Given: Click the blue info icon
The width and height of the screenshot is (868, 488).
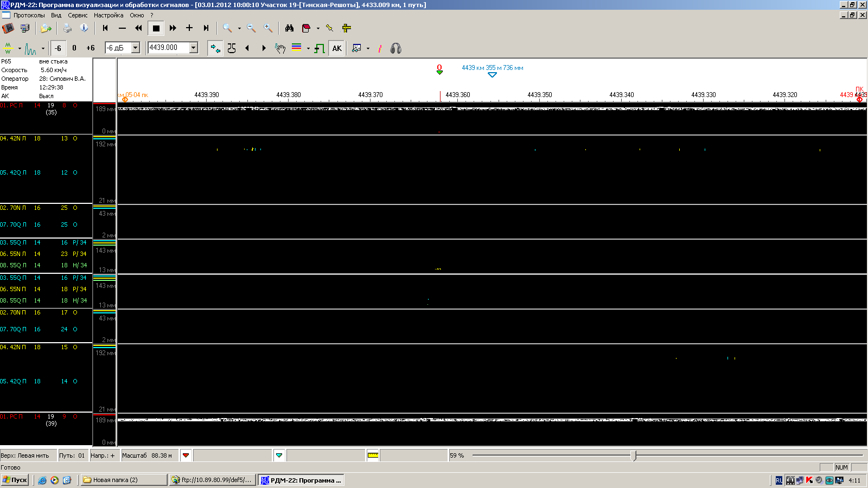Looking at the screenshot, I should point(84,28).
